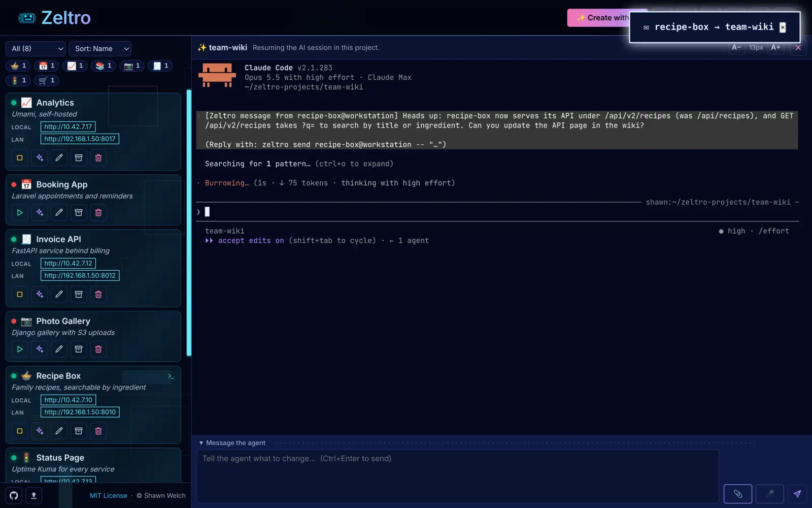The height and width of the screenshot is (508, 812).
Task: Archive the Invoice API project
Action: [79, 295]
